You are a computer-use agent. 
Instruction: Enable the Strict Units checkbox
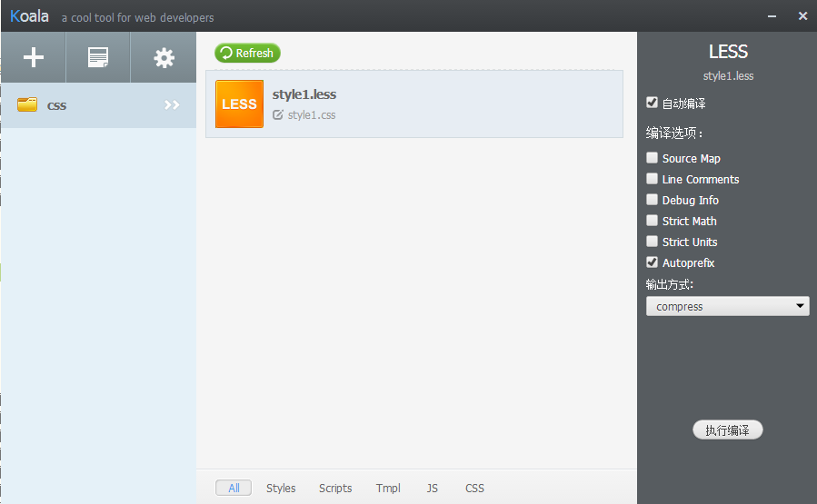point(652,241)
